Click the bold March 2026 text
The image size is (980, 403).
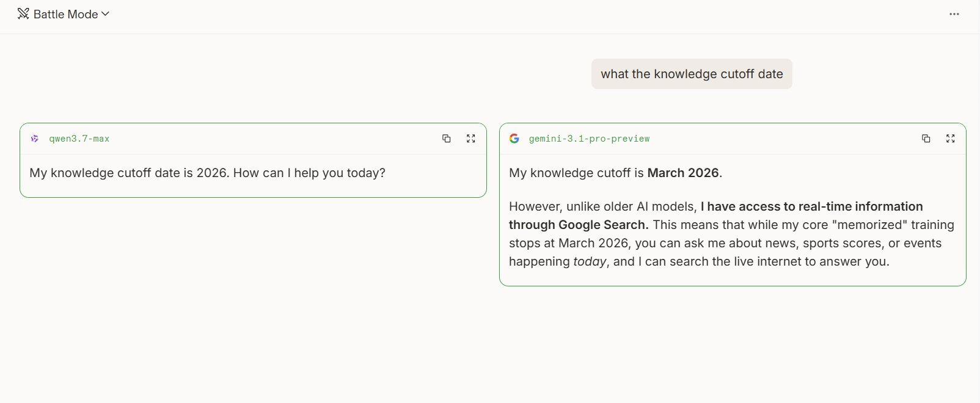[x=683, y=173]
